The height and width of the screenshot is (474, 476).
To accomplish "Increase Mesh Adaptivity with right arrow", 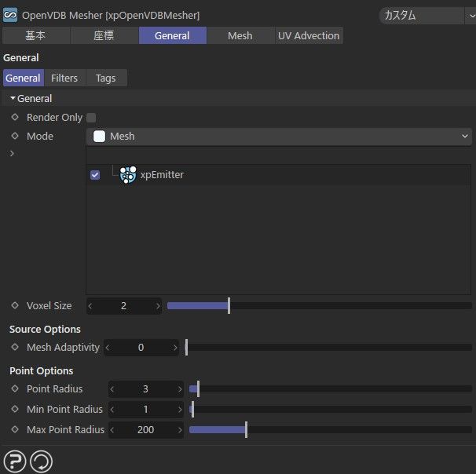I will pyautogui.click(x=175, y=348).
